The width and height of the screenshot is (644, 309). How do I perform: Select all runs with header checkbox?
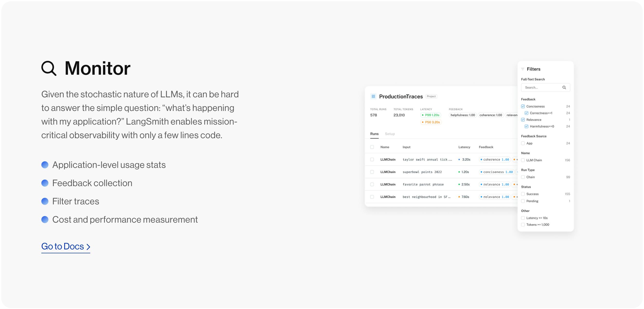[x=372, y=147]
